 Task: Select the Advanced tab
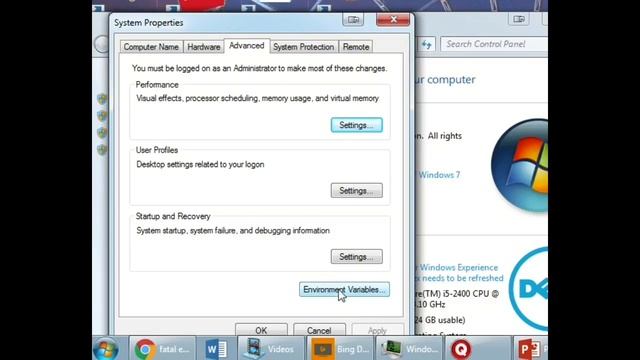tap(247, 46)
